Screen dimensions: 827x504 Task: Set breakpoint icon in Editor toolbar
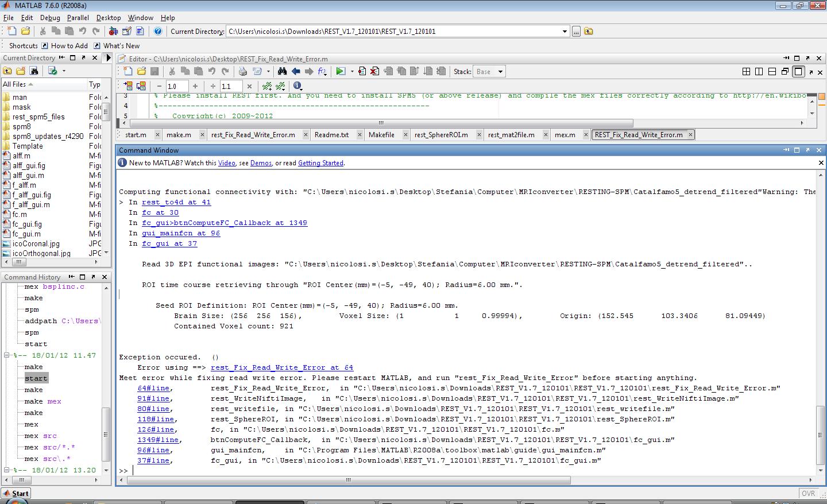[x=362, y=71]
